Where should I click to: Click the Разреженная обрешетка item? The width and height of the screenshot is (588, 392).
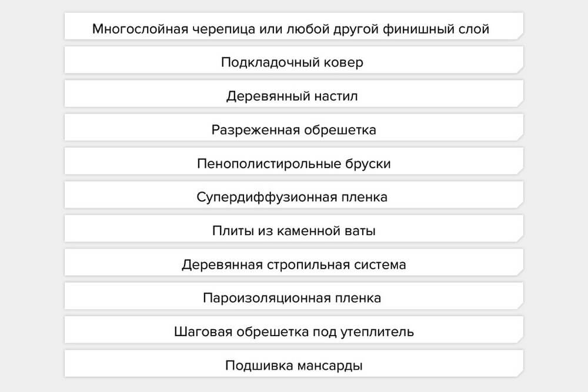pos(293,129)
